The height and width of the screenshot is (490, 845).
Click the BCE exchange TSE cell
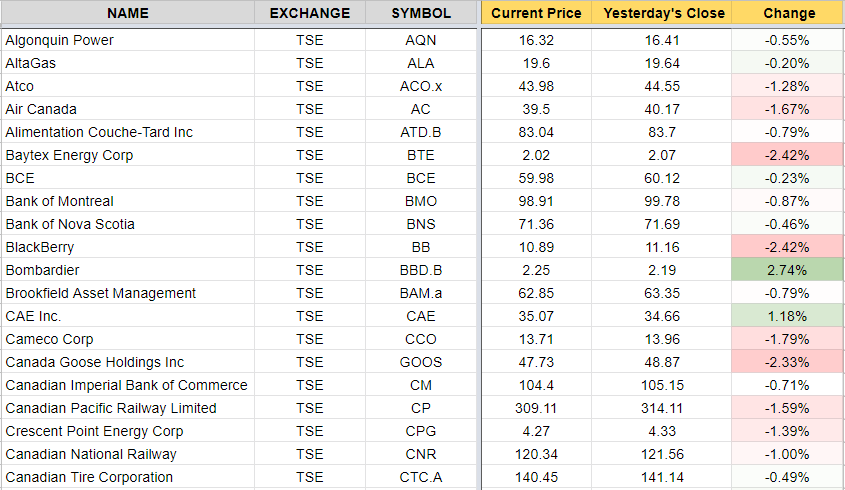click(310, 178)
